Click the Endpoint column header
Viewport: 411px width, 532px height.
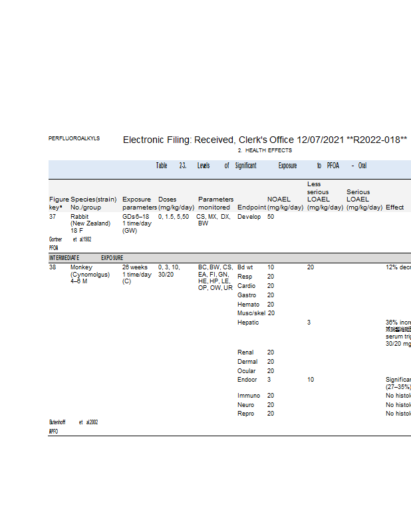(x=251, y=207)
